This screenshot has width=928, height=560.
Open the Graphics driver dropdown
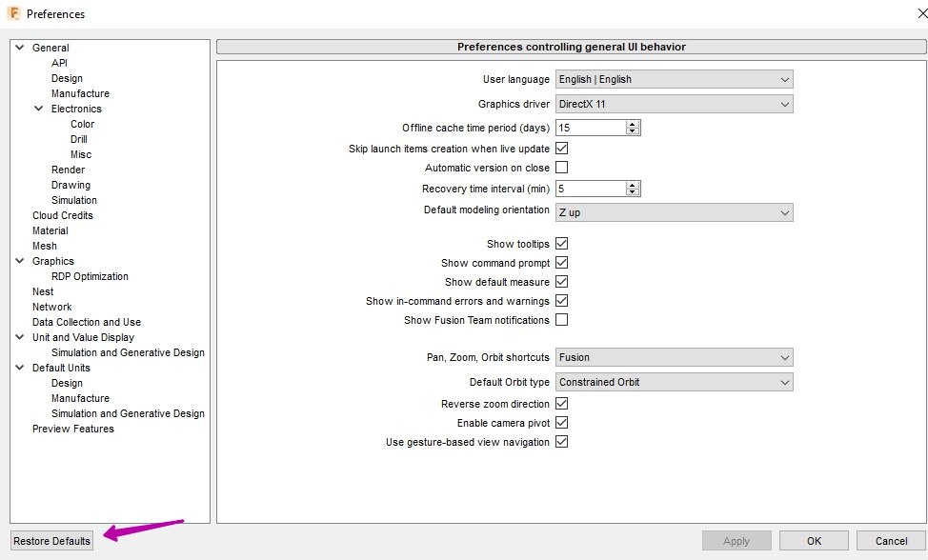(675, 104)
